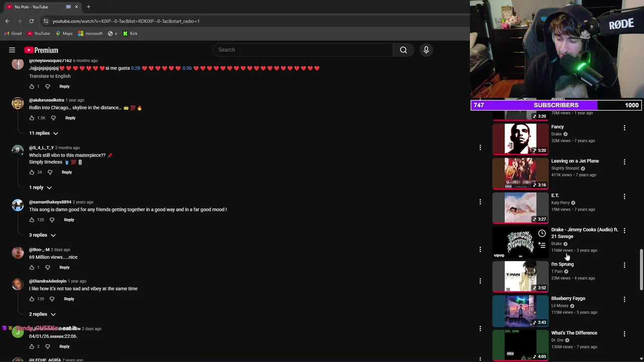Open YouTube bookmark in bookmarks bar
The image size is (644, 362).
39,34
